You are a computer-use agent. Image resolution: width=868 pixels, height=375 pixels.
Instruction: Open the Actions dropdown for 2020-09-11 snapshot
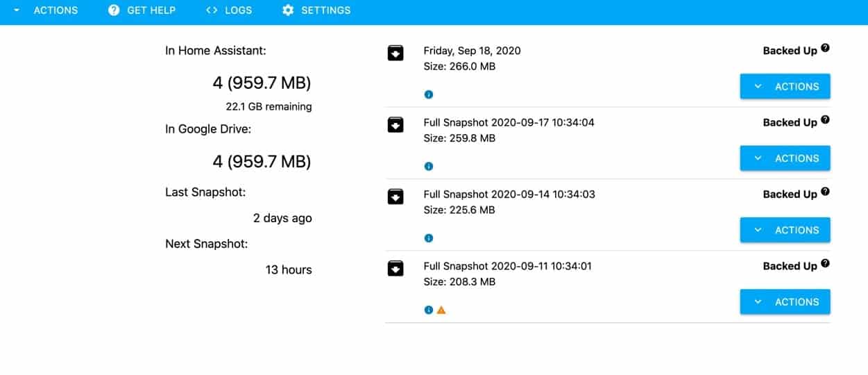[x=785, y=302]
